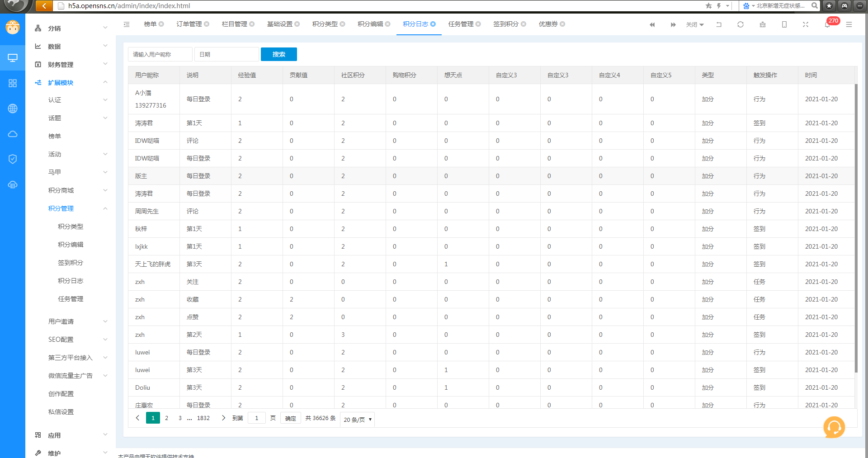Close the 积分日志 tab
The image size is (868, 458).
point(433,24)
